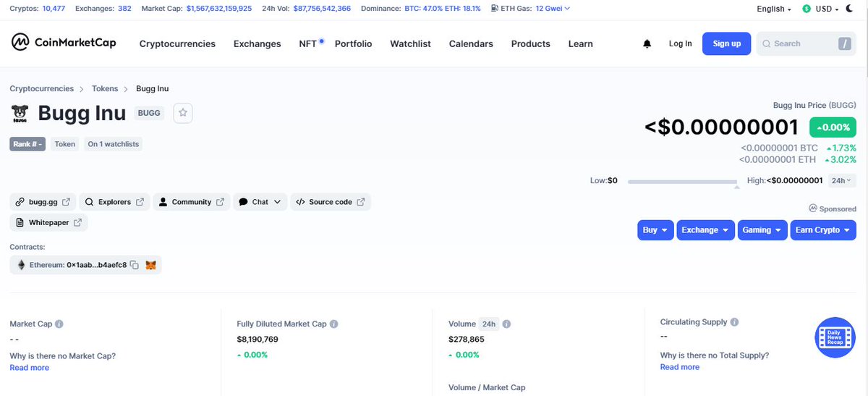The width and height of the screenshot is (868, 396).
Task: Open the Calendars menu
Action: coord(471,44)
